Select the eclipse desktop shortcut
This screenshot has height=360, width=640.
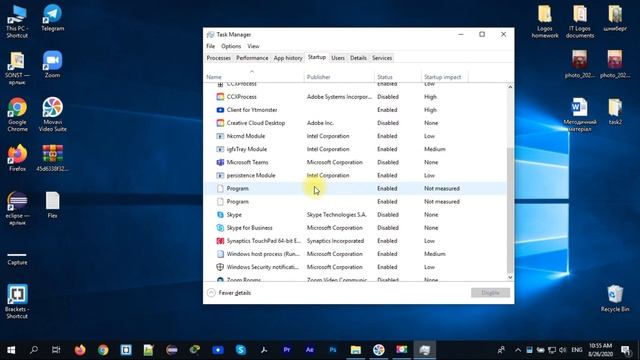[x=17, y=208]
